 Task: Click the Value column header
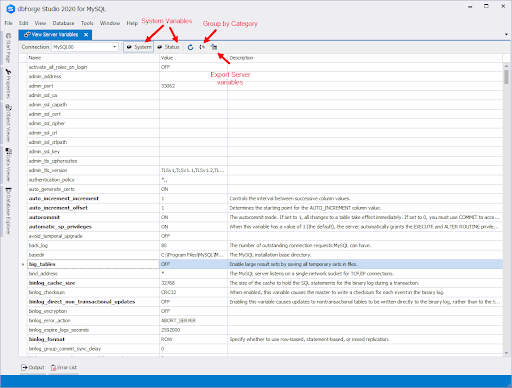click(x=193, y=58)
